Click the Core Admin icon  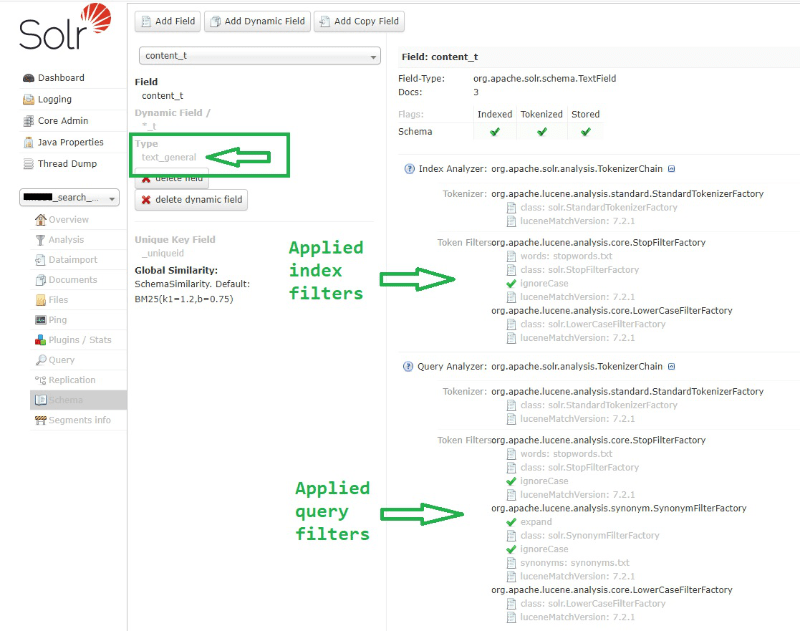pos(29,121)
